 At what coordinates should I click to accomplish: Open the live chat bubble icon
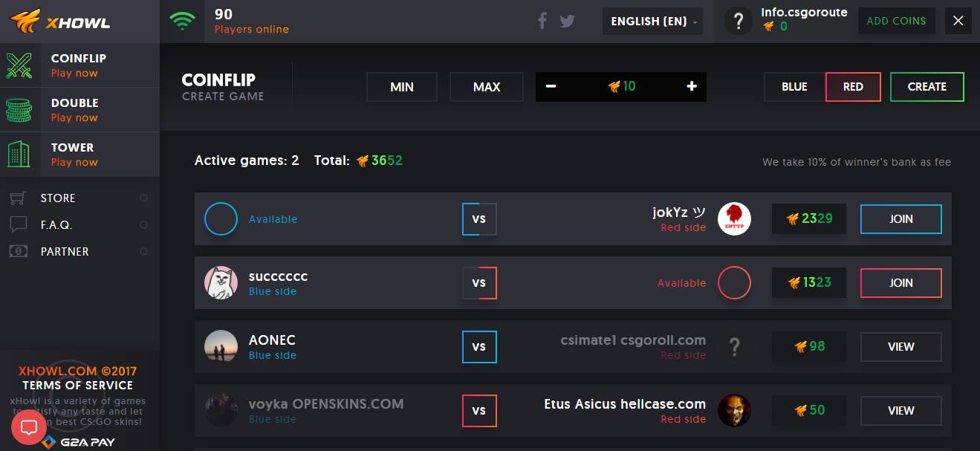[x=29, y=426]
